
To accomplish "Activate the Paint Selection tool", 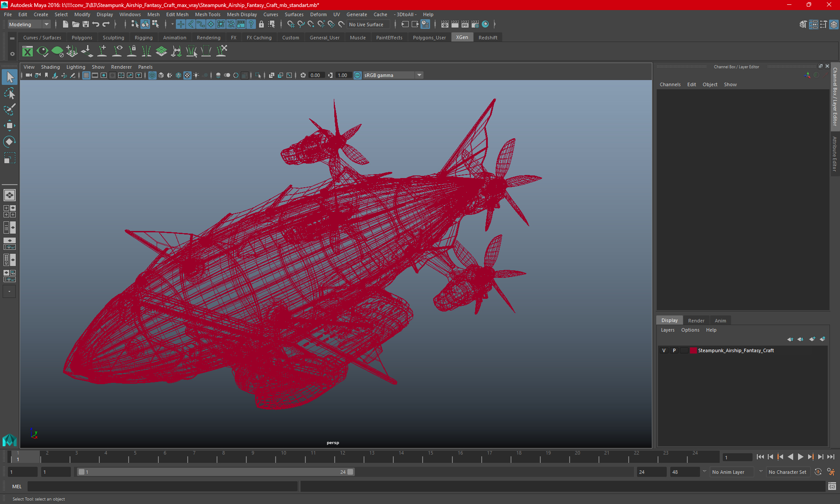I will click(x=10, y=109).
